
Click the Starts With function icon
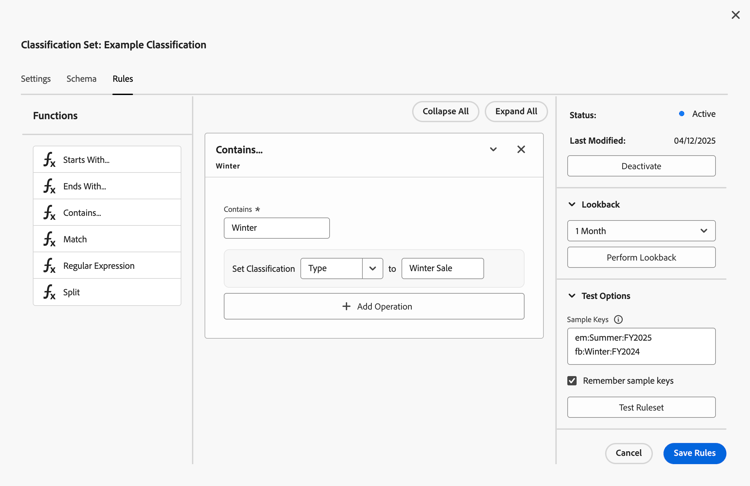pos(49,160)
